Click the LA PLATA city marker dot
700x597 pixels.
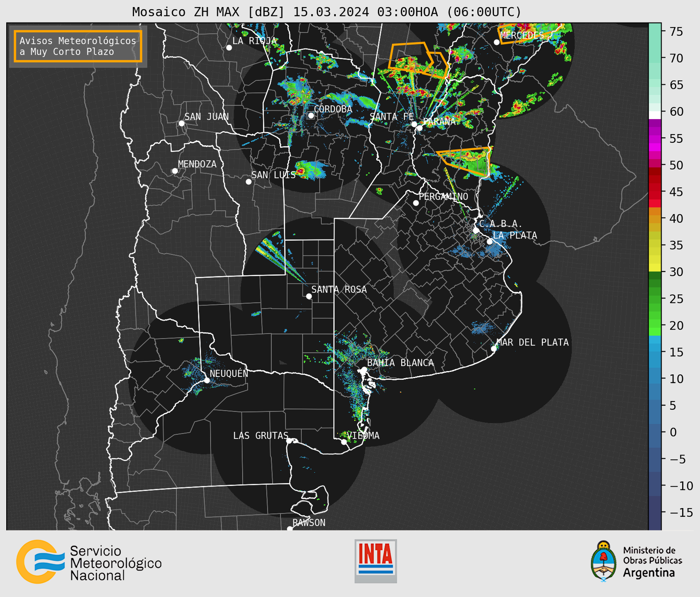[490, 242]
